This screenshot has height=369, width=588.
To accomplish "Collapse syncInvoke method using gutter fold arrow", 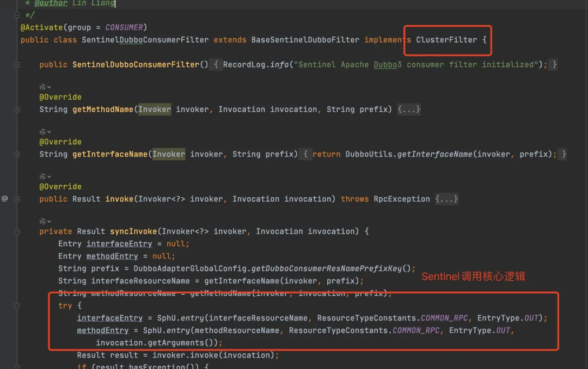I will coord(17,232).
